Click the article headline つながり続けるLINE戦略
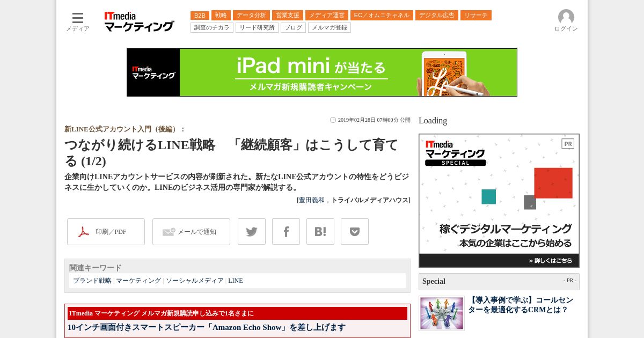The height and width of the screenshot is (338, 644). [x=231, y=153]
